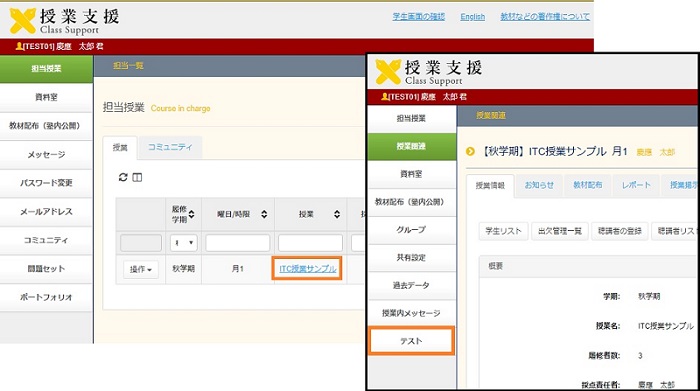Select the お知らせ tab
This screenshot has height=391, width=700.
(x=539, y=185)
